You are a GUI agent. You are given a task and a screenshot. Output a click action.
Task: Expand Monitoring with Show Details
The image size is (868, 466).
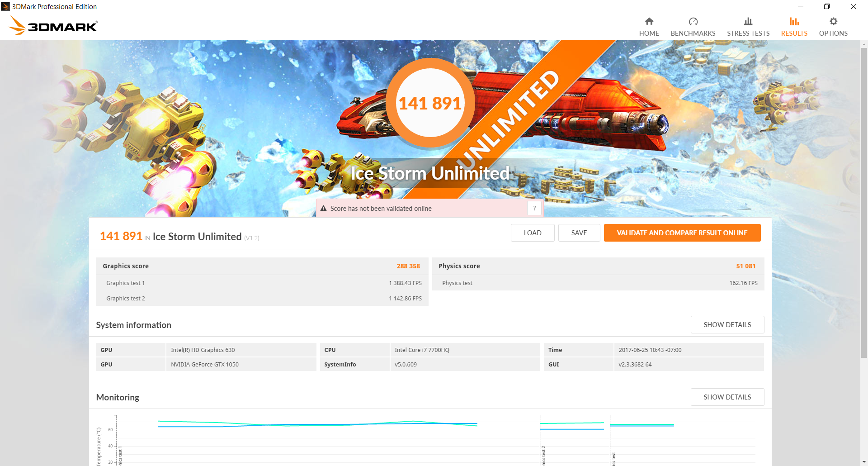point(727,397)
